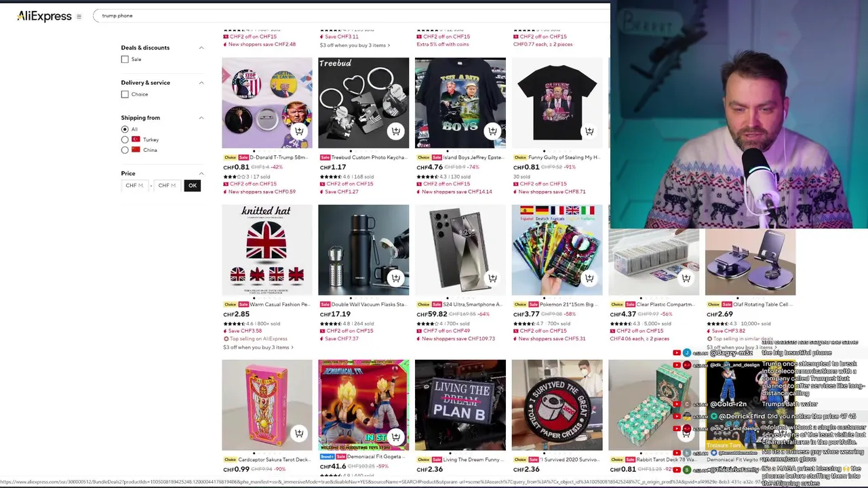Add Treebud Custom Photo Keychain to cart
The image size is (868, 488).
(x=395, y=131)
